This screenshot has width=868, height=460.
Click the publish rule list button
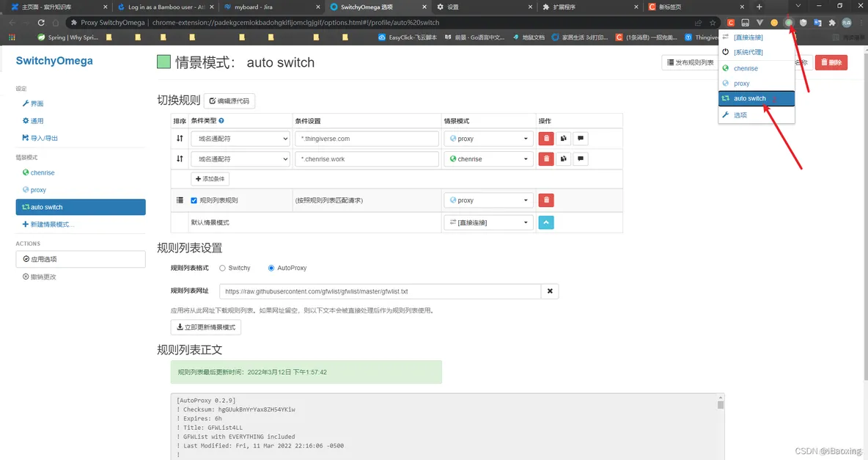pos(691,62)
